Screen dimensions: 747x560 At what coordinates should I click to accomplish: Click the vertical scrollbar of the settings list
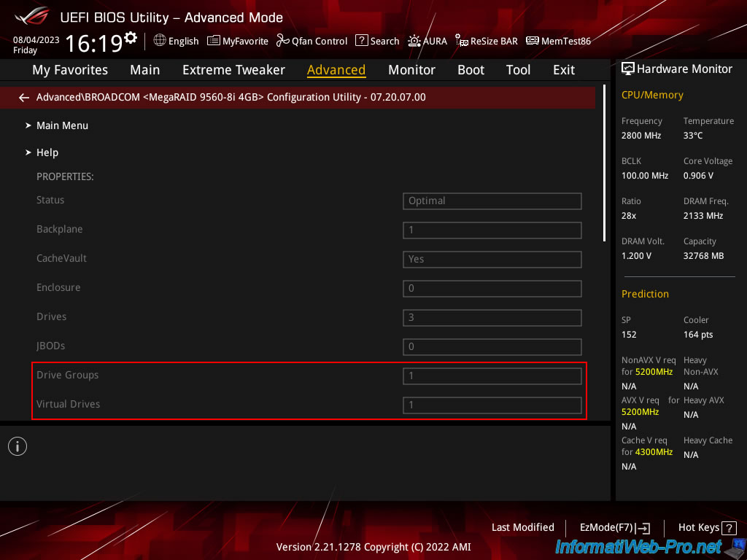point(604,164)
